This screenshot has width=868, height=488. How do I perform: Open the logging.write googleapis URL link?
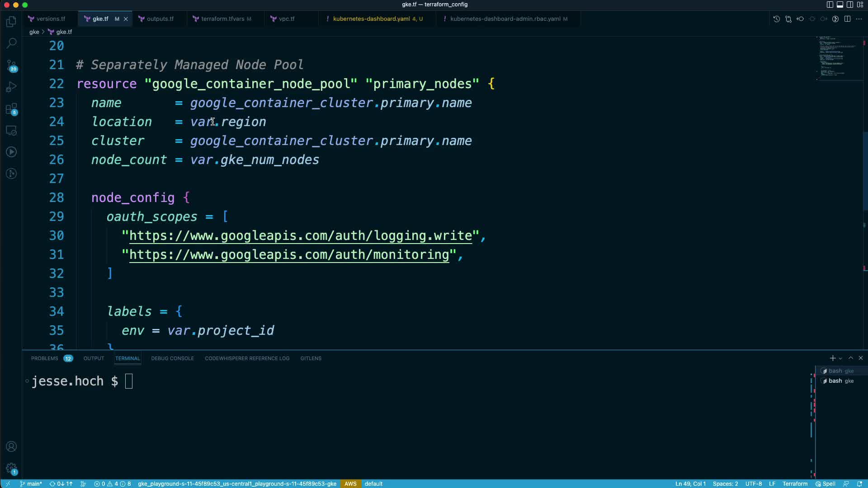[301, 236]
